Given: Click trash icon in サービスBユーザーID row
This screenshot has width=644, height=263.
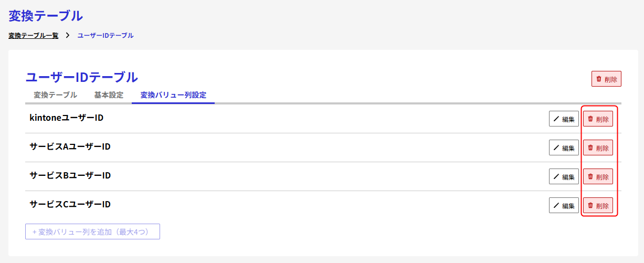Looking at the screenshot, I should click(x=590, y=177).
